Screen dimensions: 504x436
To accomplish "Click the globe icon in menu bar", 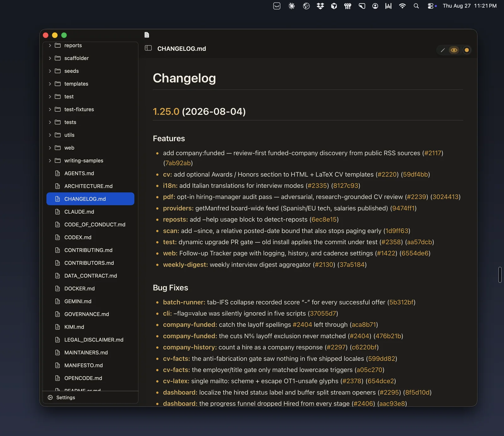I will point(306,6).
